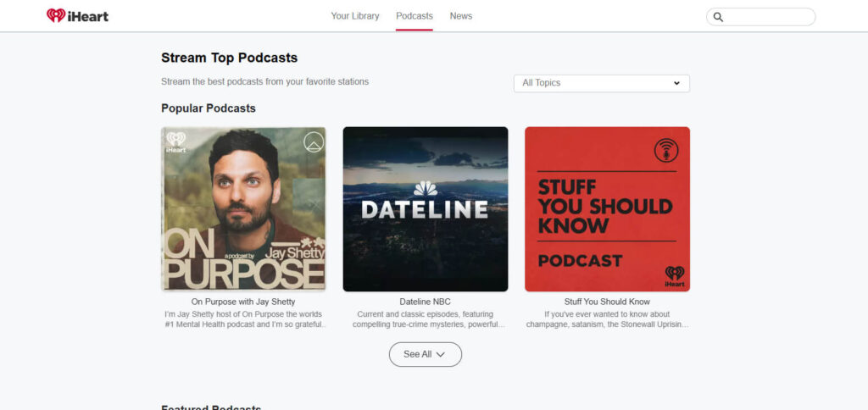
Task: Open the Your Library tab
Action: tap(355, 16)
